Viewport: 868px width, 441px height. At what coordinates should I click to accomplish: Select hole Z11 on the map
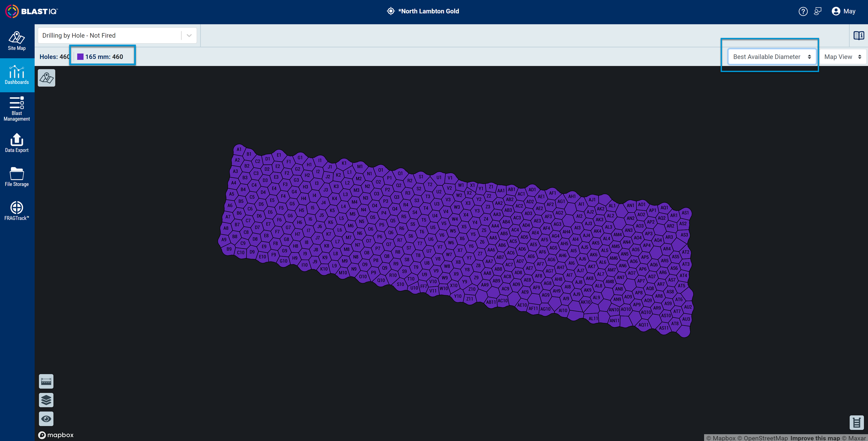pos(470,298)
